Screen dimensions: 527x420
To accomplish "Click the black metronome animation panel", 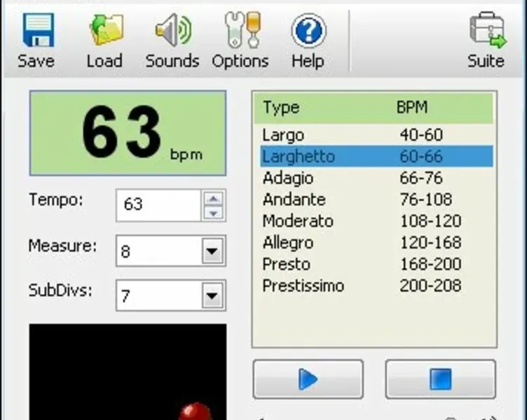I will (x=128, y=372).
